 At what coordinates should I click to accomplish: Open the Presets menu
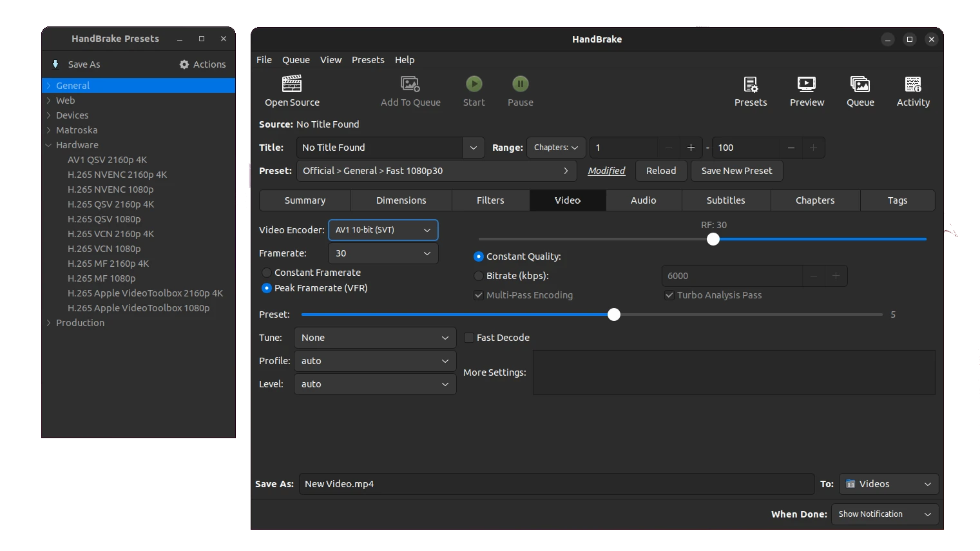tap(368, 60)
